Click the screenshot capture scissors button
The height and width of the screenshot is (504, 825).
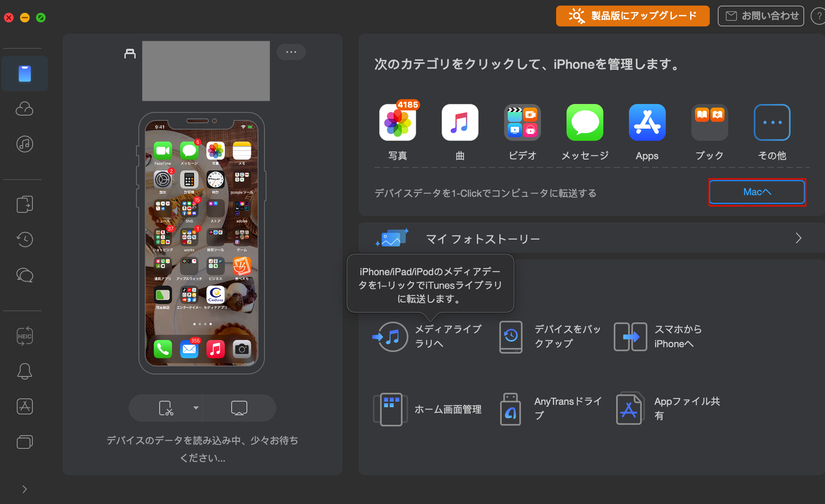pos(166,408)
